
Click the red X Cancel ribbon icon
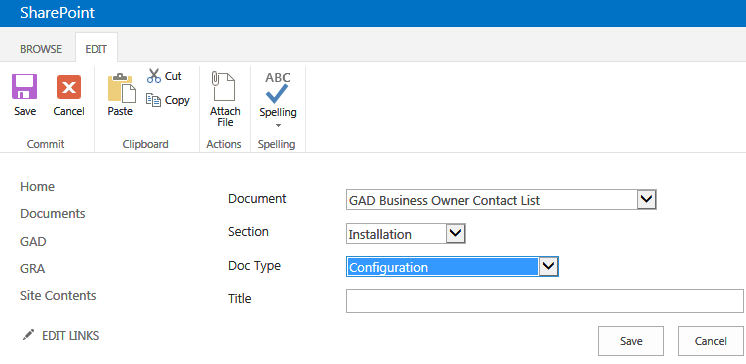click(69, 87)
